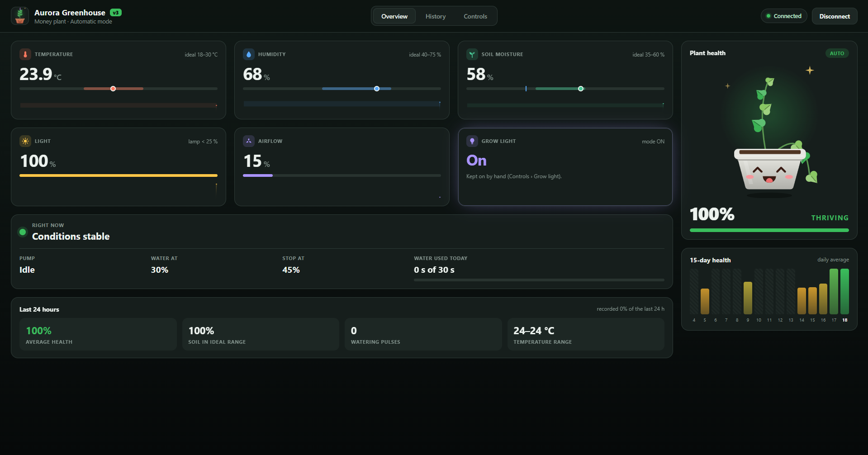Click the Watering Pulses tile

coord(423,334)
